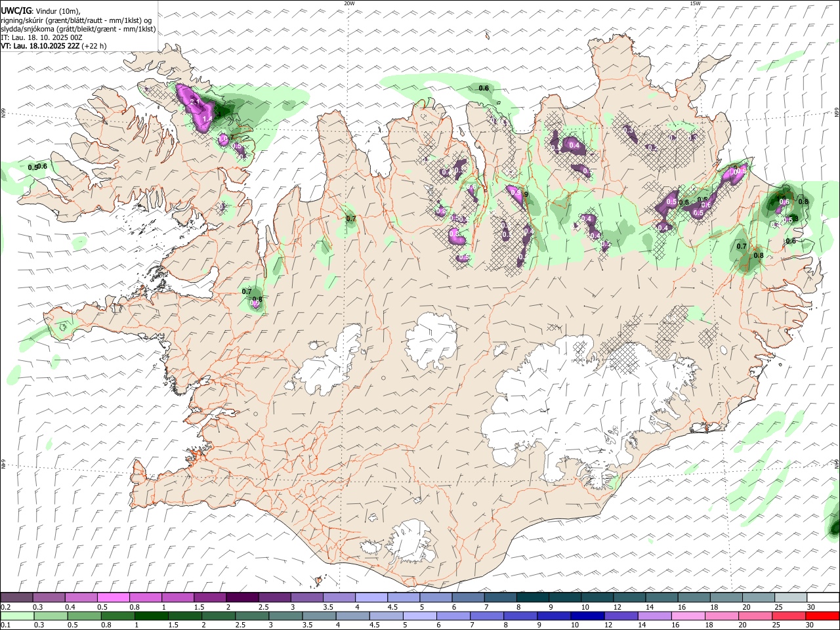The width and height of the screenshot is (840, 630).
Task: Pick the bottom-row medium green swatch starting at 0.5
Action: 84,616
